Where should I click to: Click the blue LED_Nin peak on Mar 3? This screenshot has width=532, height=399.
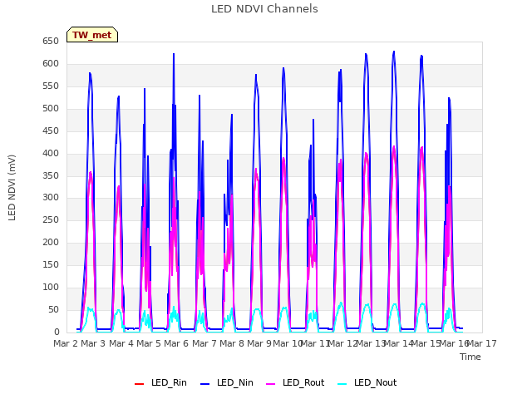coord(91,74)
